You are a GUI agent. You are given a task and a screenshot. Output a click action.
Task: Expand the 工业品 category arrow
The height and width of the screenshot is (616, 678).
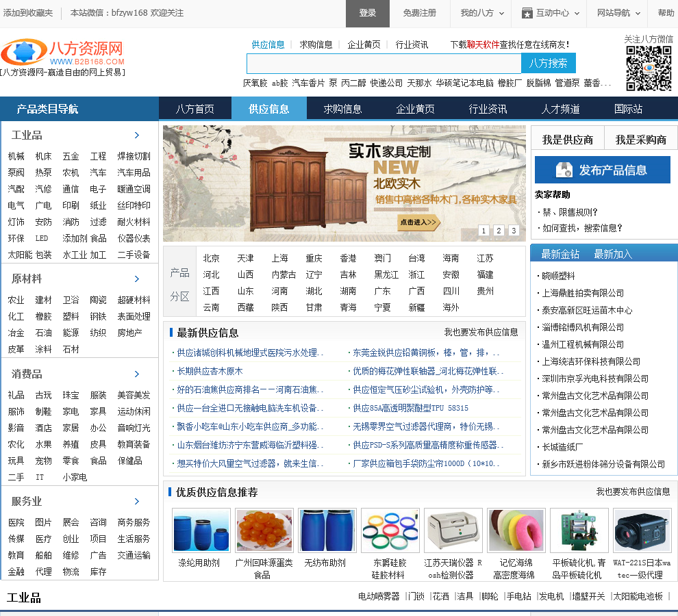[137, 136]
